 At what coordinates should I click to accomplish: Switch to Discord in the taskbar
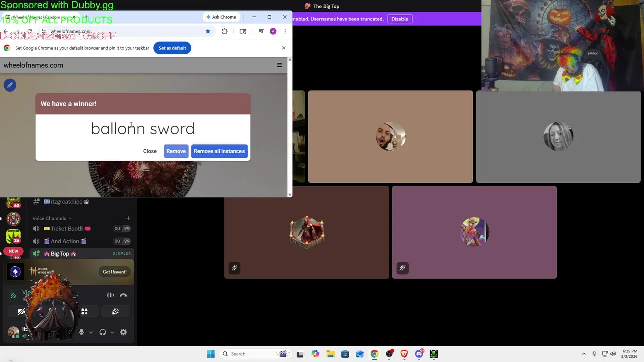(x=419, y=354)
